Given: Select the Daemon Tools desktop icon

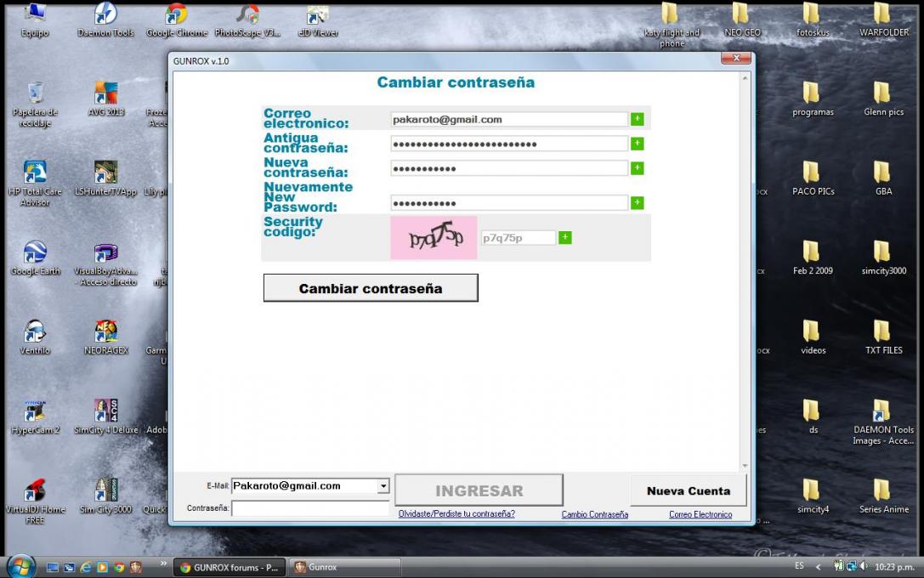Looking at the screenshot, I should tap(105, 19).
